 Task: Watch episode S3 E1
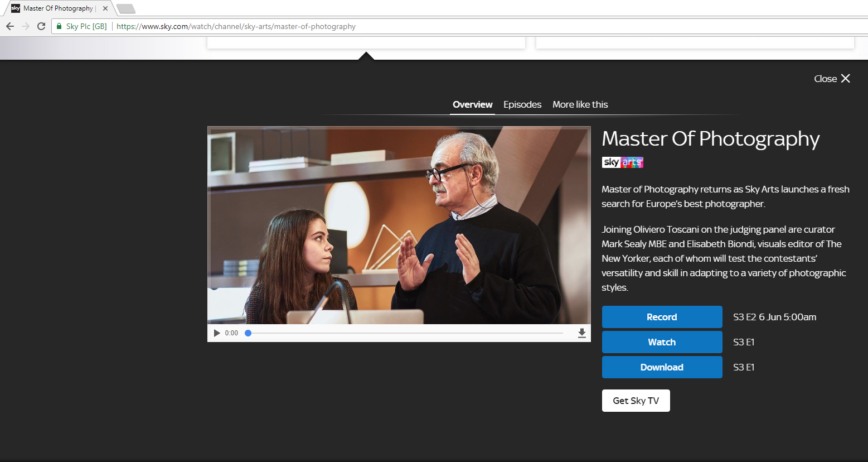pyautogui.click(x=662, y=342)
